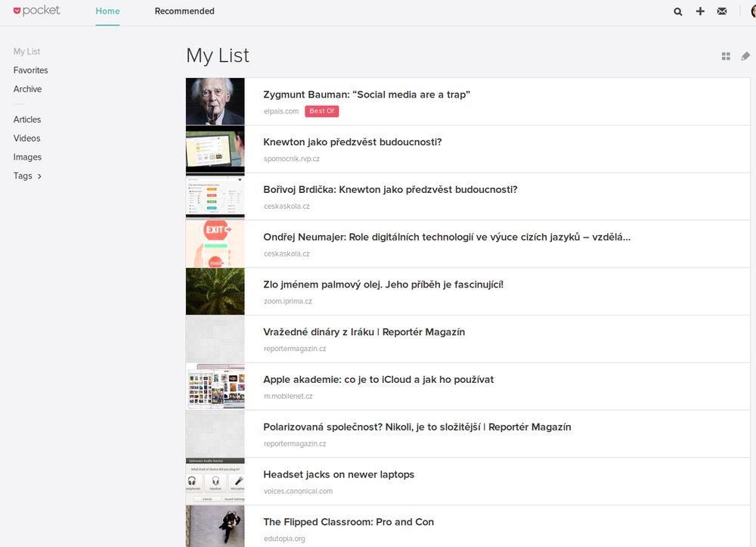Click the EXIT sign thumbnail
Viewport: 756px width, 547px height.
click(215, 244)
